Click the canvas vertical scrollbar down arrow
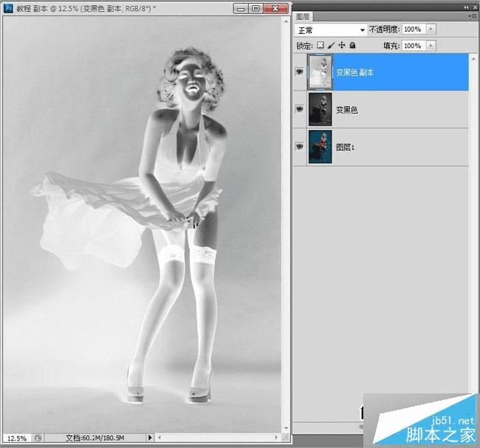 (286, 428)
